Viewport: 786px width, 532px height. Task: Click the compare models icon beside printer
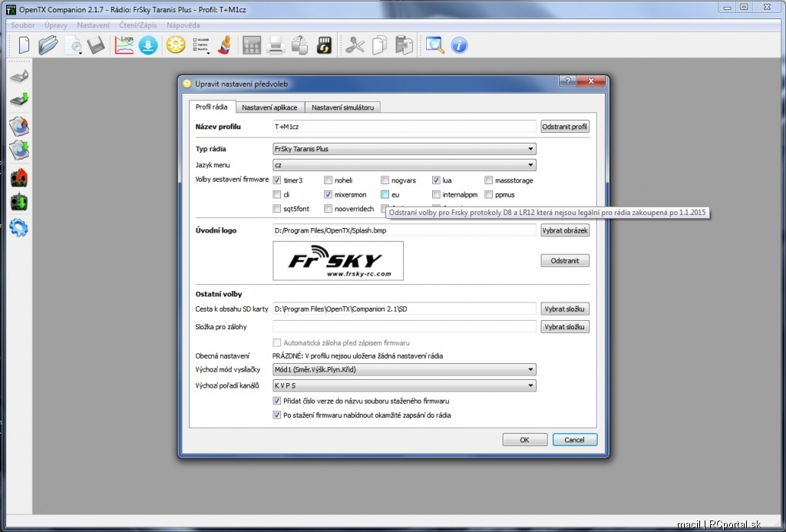[300, 45]
